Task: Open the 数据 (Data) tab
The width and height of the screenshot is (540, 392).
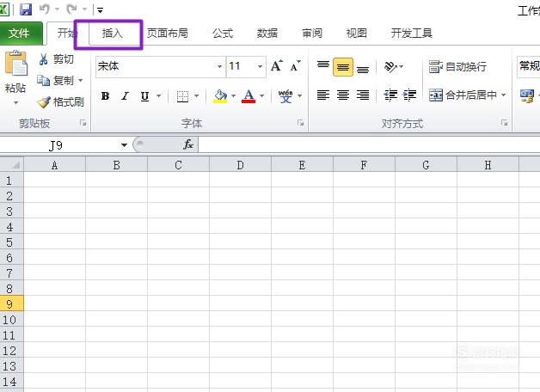Action: pyautogui.click(x=267, y=34)
